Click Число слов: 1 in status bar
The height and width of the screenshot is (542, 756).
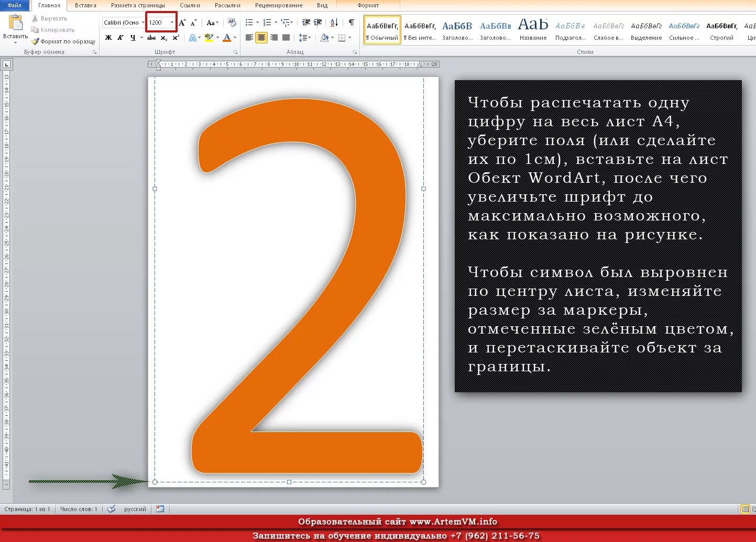click(x=79, y=509)
